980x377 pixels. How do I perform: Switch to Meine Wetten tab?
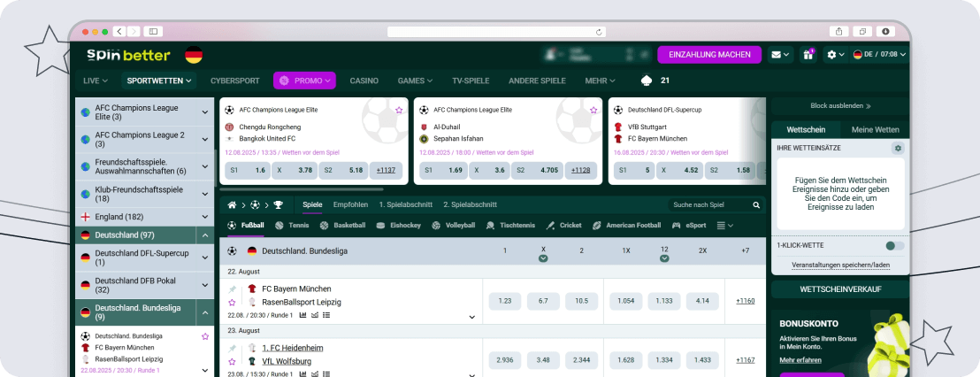coord(875,130)
